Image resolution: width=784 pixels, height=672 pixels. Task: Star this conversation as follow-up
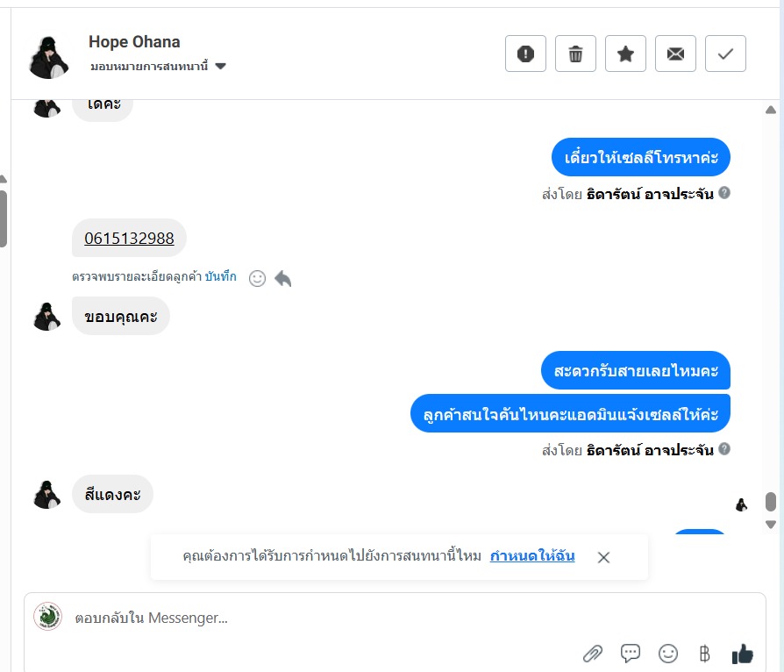click(x=625, y=54)
